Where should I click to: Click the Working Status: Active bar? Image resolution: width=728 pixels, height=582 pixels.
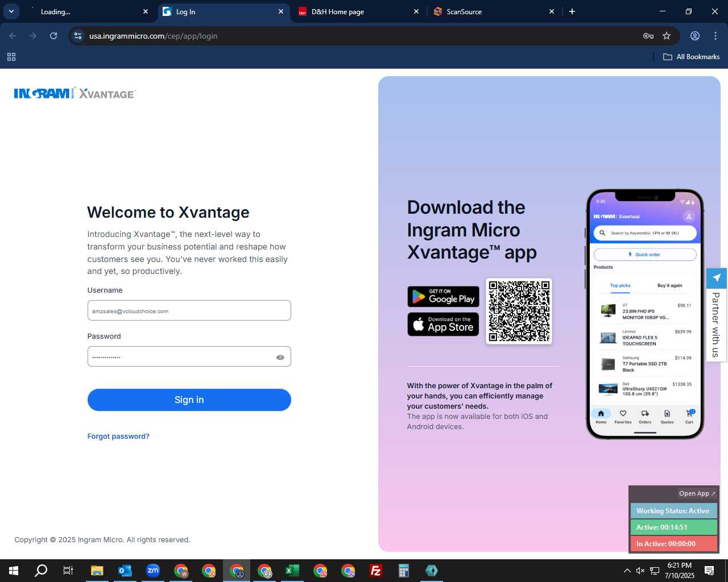tap(673, 511)
